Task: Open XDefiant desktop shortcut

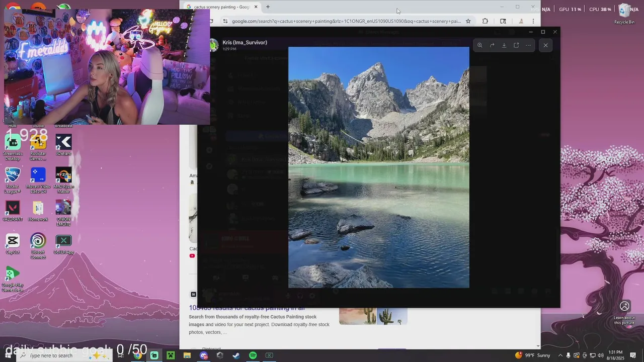Action: tap(63, 145)
